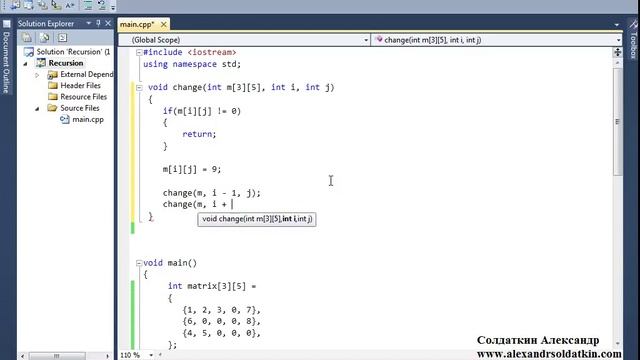Click the line 'm[i][j] = 9;'
This screenshot has height=360, width=640.
tap(192, 169)
